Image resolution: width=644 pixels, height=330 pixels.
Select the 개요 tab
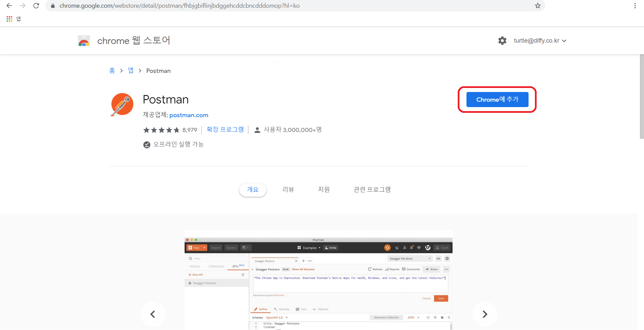(253, 190)
